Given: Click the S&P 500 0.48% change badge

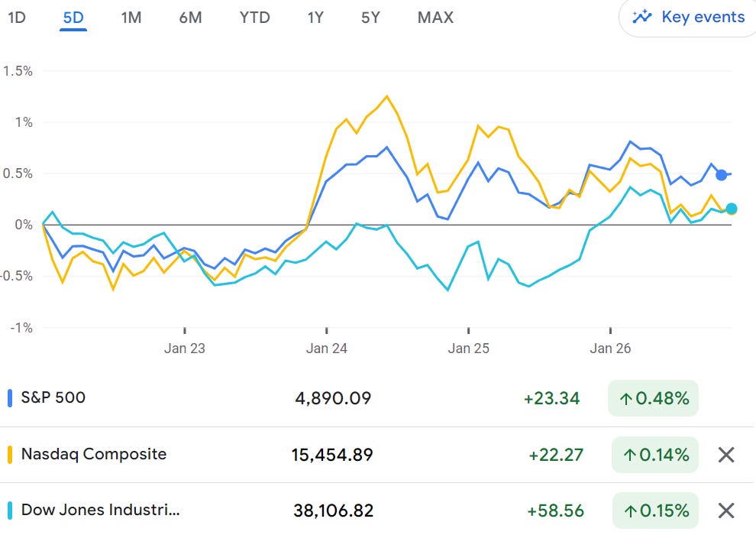Looking at the screenshot, I should [x=654, y=398].
